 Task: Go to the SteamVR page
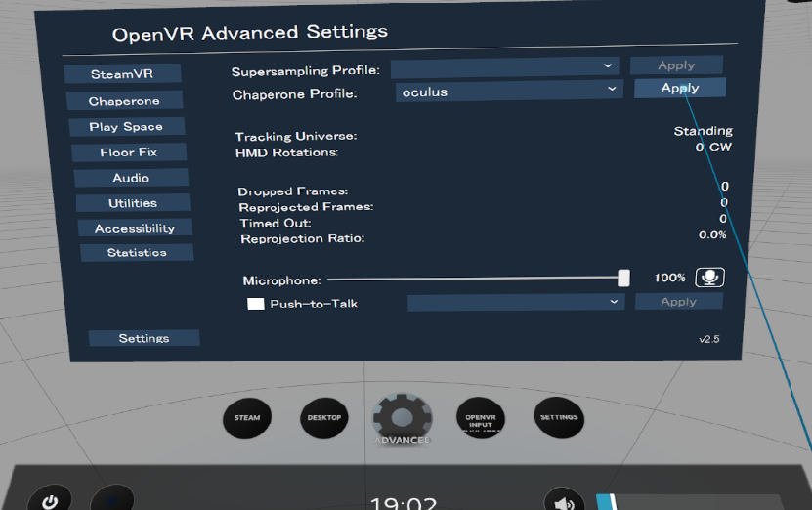[122, 73]
